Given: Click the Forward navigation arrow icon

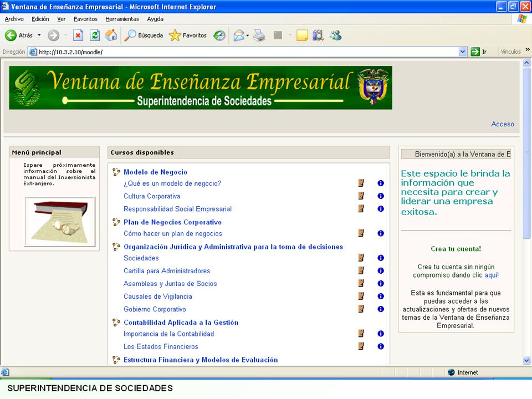Looking at the screenshot, I should point(53,35).
